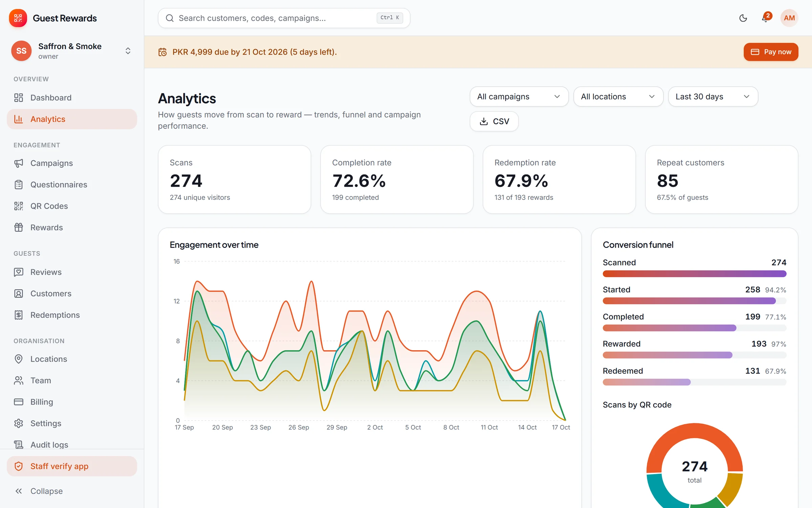The height and width of the screenshot is (508, 812).
Task: Open Settings gear icon
Action: pos(19,423)
